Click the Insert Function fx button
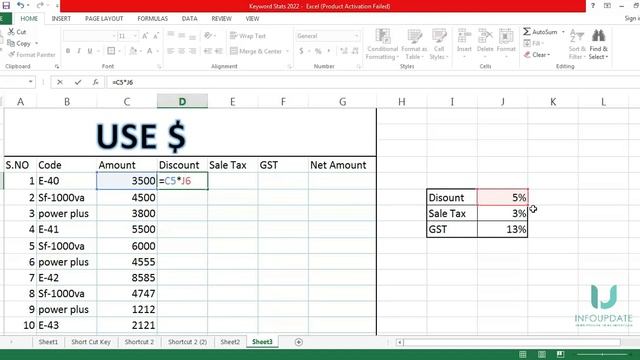The width and height of the screenshot is (640, 360). coord(95,82)
